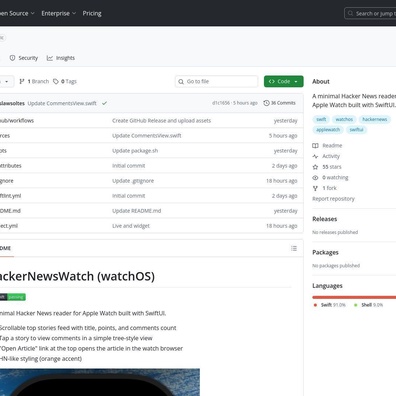
Task: Open the green Code dropdown button
Action: tap(284, 81)
